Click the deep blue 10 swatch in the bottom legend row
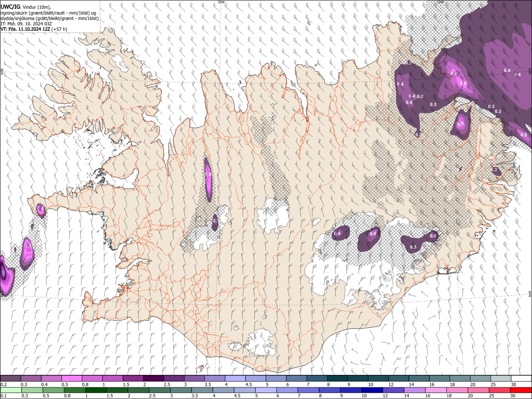 [371, 390]
